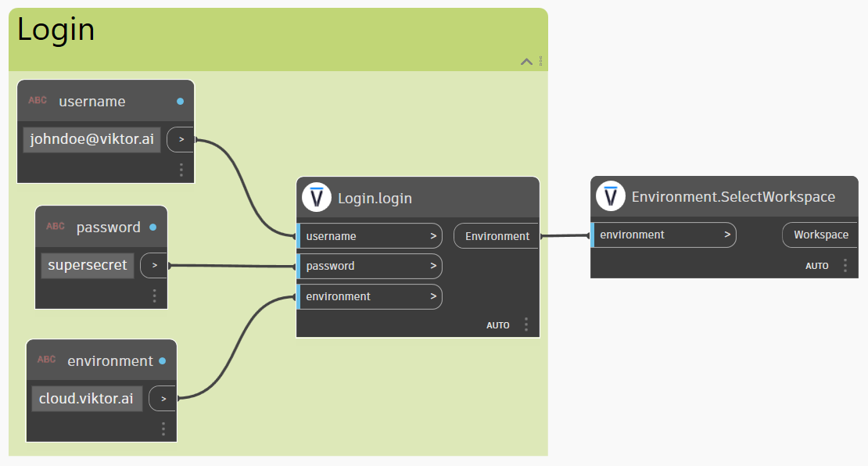Open the three-dot options on username node
This screenshot has height=466, width=868.
(181, 170)
